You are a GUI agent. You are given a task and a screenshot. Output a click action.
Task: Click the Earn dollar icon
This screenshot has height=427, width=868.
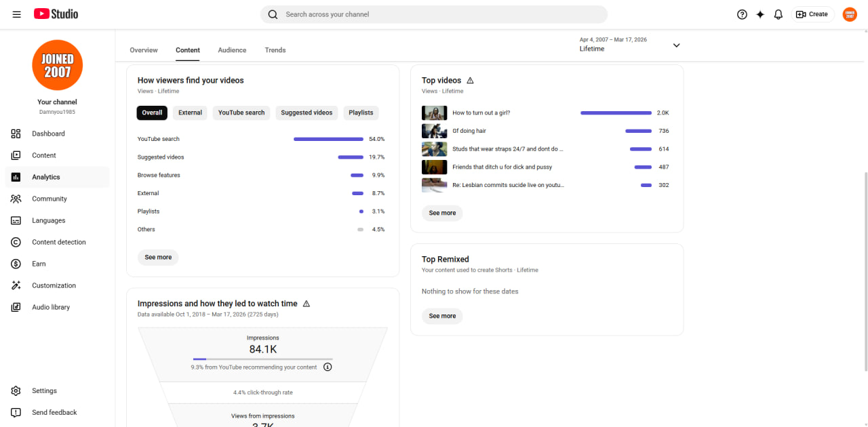tap(16, 264)
